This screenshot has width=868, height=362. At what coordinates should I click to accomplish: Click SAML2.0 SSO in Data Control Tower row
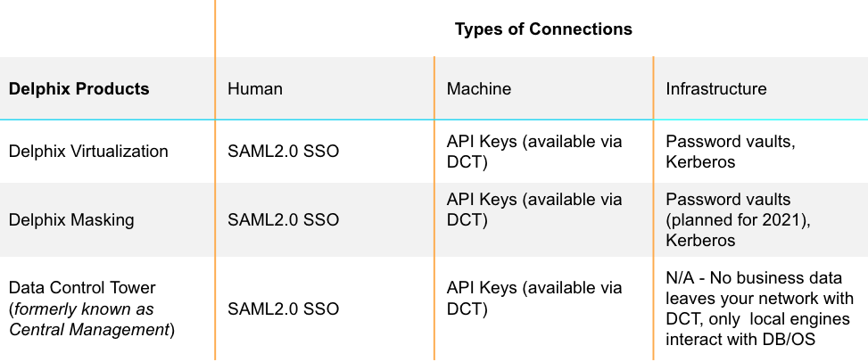pyautogui.click(x=284, y=309)
